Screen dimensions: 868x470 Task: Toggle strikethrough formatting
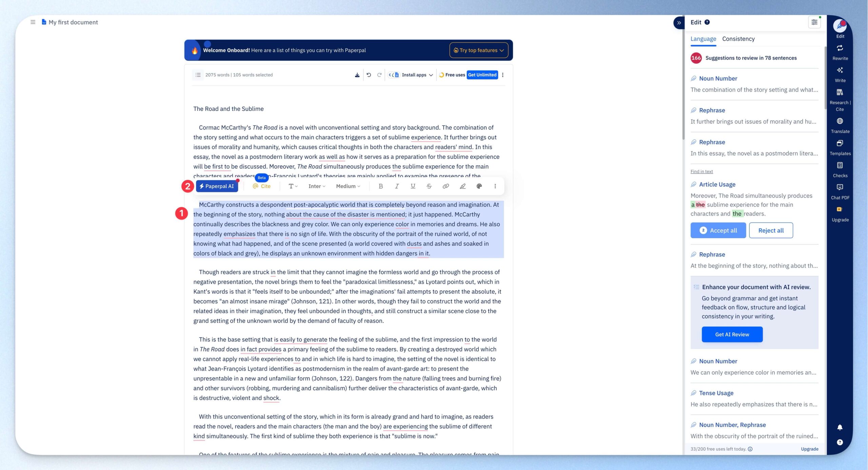click(429, 186)
